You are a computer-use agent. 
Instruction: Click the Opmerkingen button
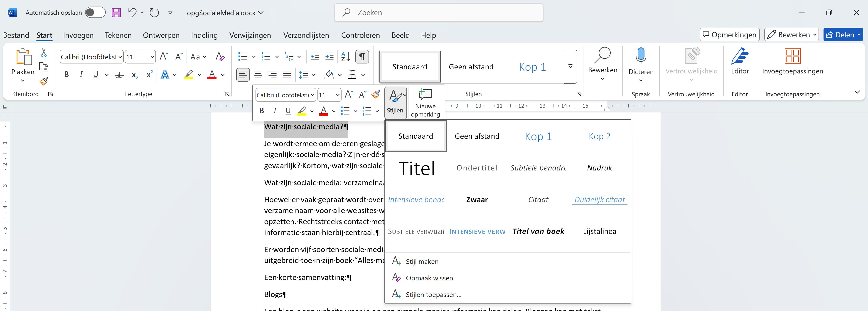coord(730,35)
